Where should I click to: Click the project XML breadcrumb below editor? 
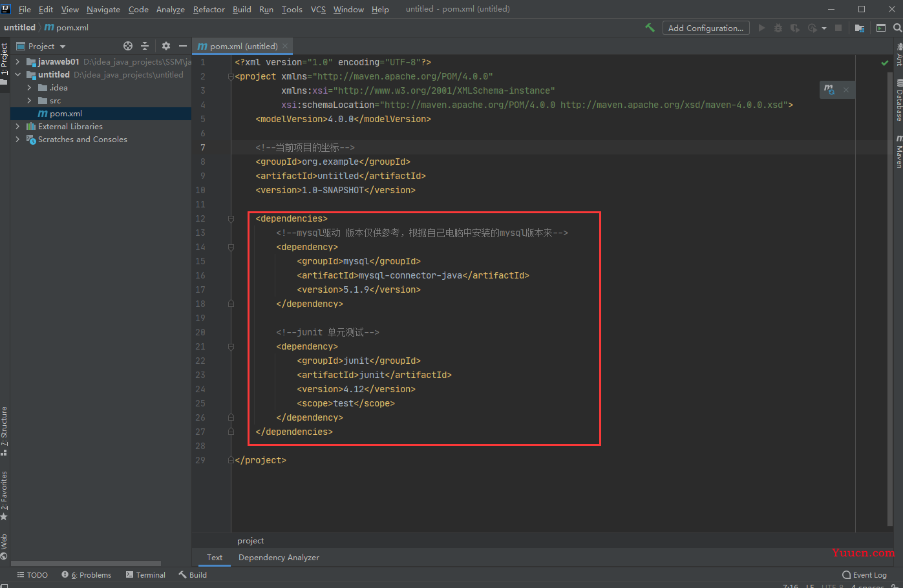coord(251,541)
